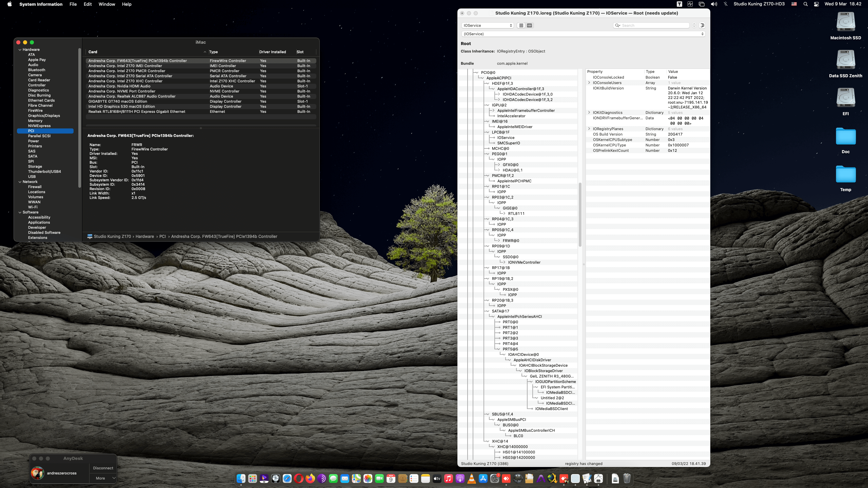This screenshot has width=868, height=488.
Task: Collapse the Hardware section in sidebar
Action: pos(20,49)
